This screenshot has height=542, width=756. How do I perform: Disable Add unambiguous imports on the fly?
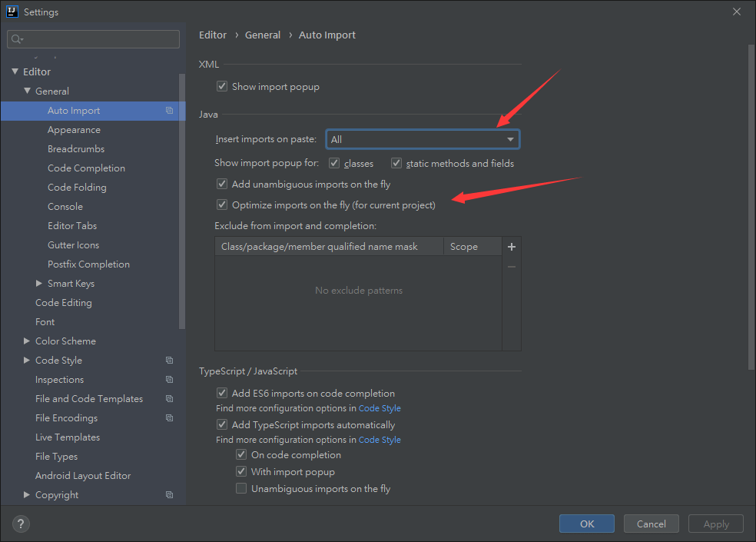click(222, 185)
